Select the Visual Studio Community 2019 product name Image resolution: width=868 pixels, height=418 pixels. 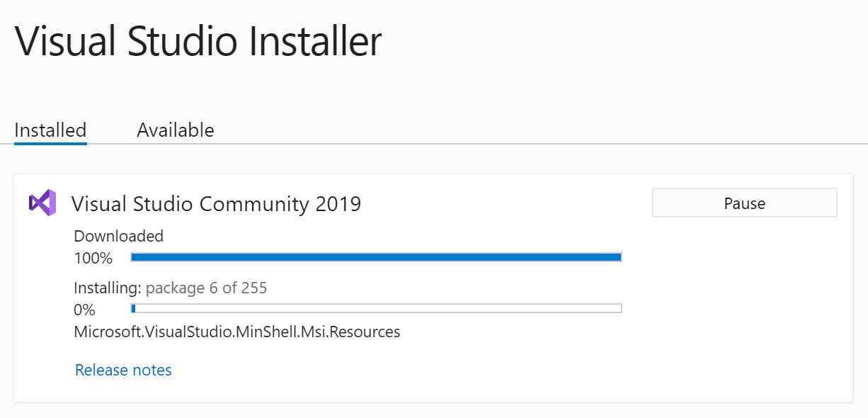tap(216, 204)
